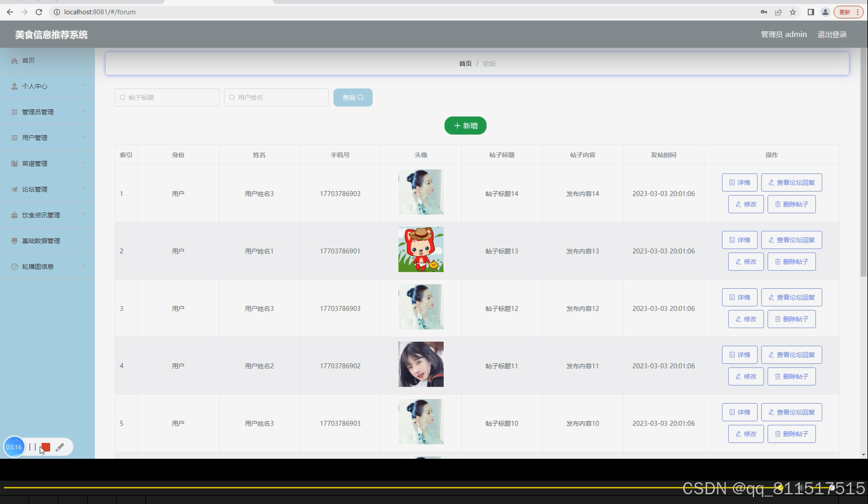
Task: Open 详情 for 帖子标题14
Action: (x=740, y=183)
